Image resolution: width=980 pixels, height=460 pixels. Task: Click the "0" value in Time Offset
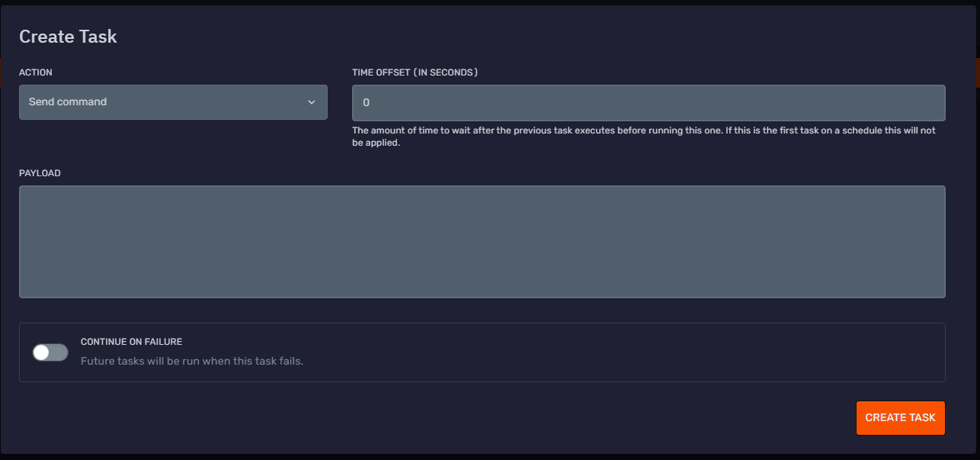(x=367, y=103)
